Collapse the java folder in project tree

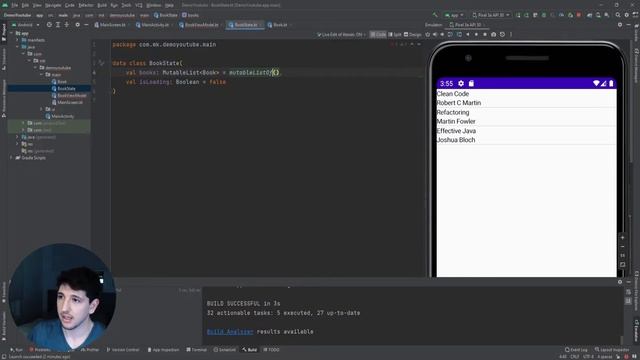point(18,47)
